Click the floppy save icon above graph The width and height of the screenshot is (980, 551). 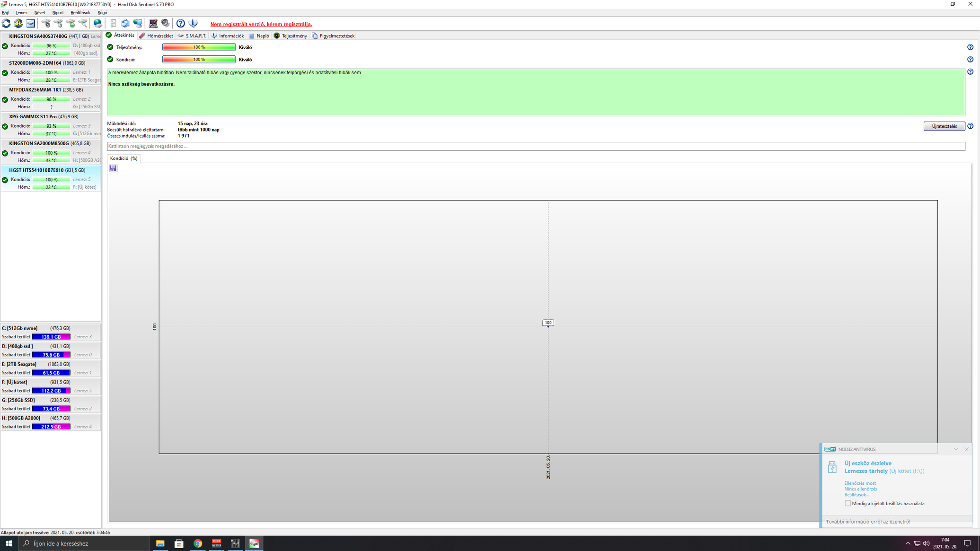113,168
